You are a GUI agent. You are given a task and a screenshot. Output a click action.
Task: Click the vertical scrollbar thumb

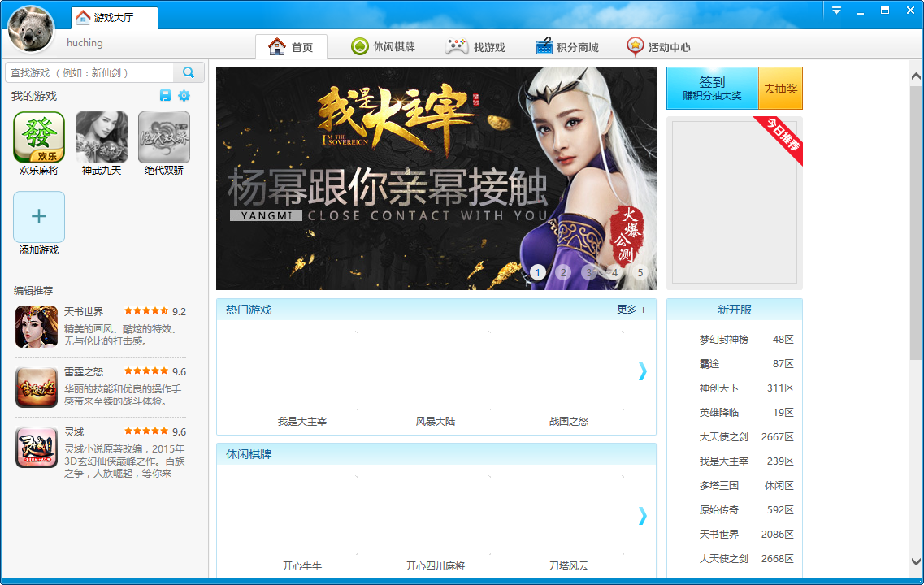pyautogui.click(x=916, y=222)
